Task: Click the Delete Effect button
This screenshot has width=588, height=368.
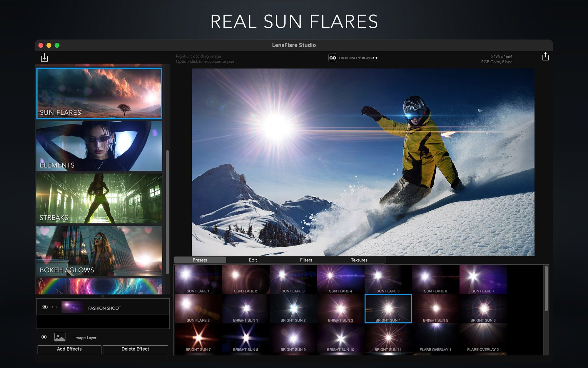Action: (135, 349)
